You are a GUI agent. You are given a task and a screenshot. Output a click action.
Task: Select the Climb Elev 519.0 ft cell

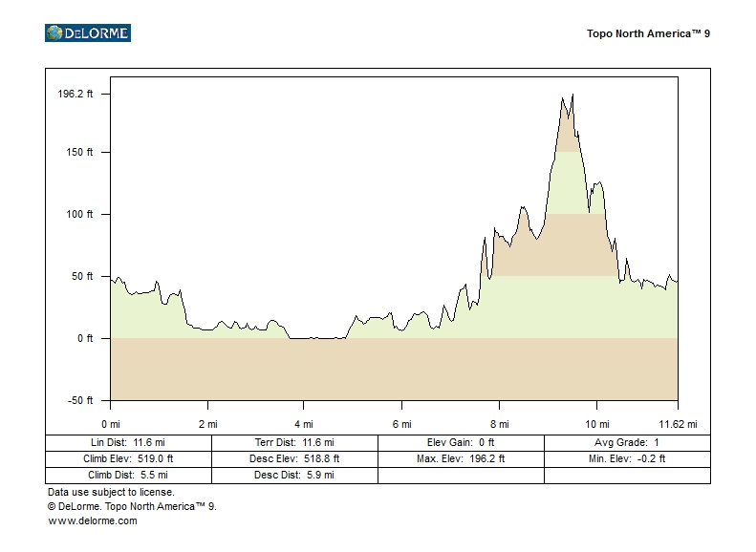[128, 458]
